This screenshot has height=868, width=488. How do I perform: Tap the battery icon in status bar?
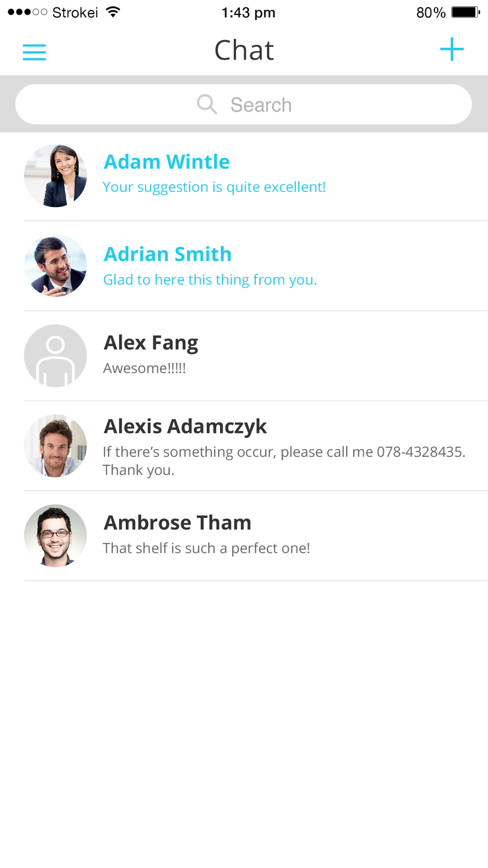(466, 12)
